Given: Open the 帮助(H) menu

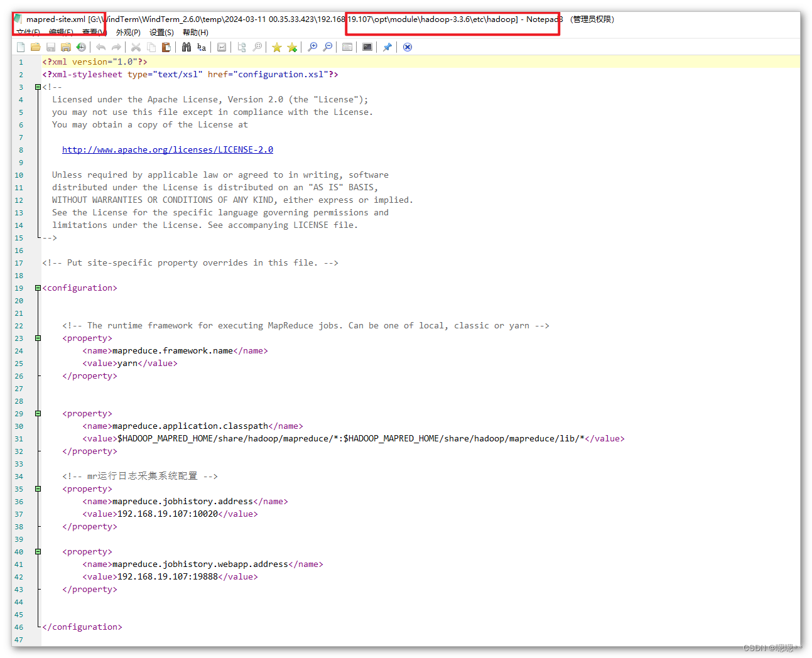Looking at the screenshot, I should (195, 32).
